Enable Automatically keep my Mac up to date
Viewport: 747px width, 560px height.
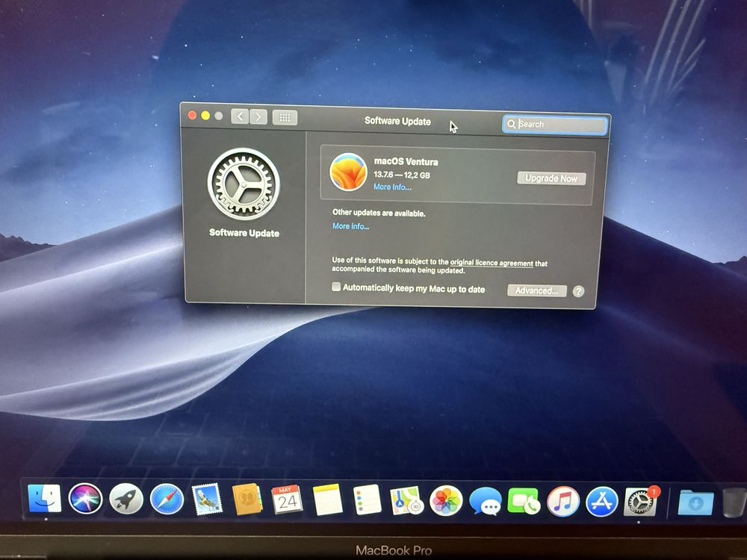336,287
